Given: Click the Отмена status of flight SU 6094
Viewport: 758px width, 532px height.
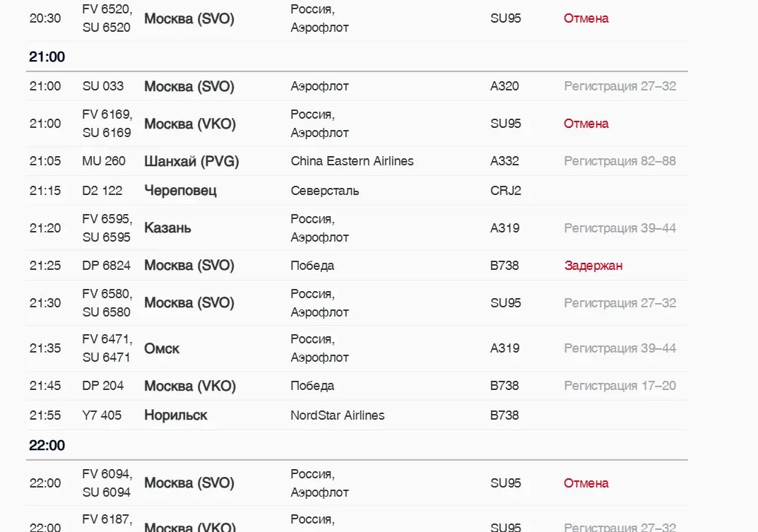Looking at the screenshot, I should pos(586,483).
